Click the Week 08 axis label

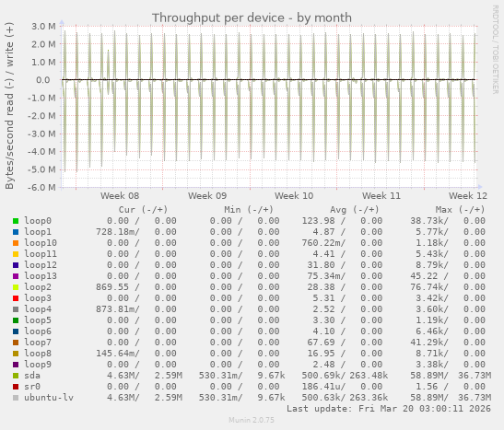click(120, 196)
